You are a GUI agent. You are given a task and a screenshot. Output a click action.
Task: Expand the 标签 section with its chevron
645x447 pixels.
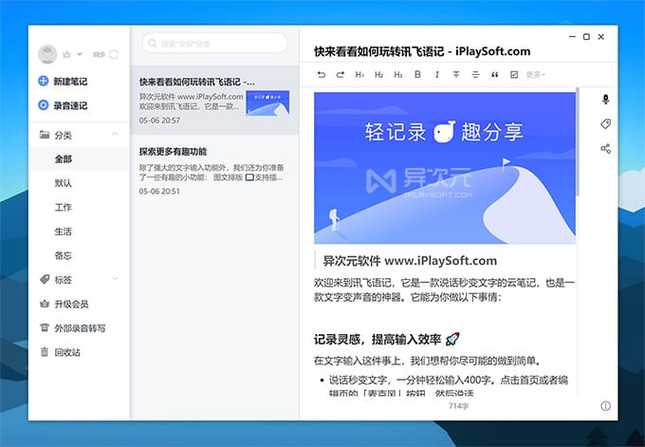(115, 278)
